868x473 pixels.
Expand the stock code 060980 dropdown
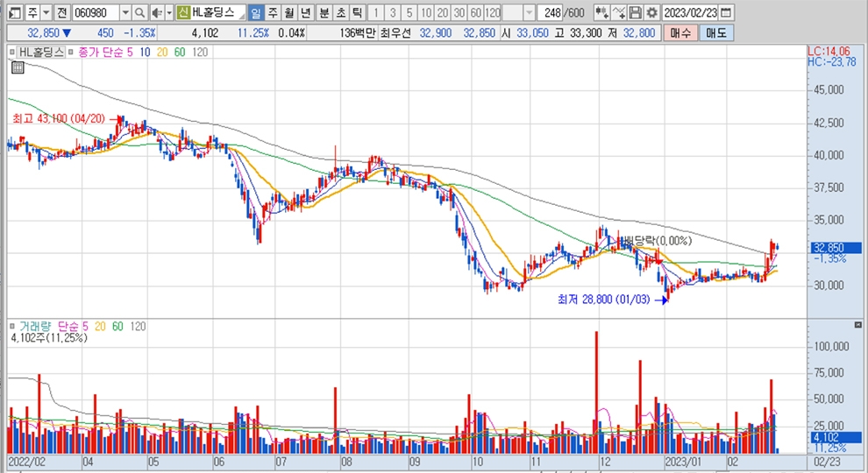tap(125, 13)
